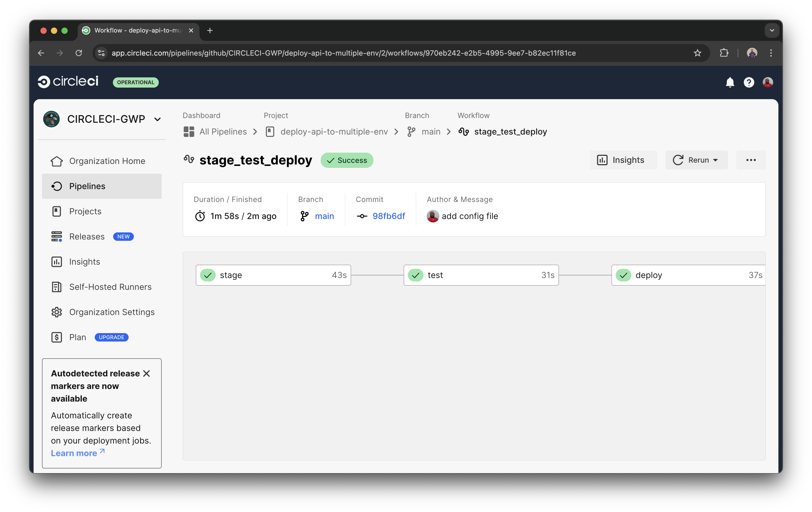Go to All Pipelines breadcrumb
812x512 pixels.
[223, 131]
